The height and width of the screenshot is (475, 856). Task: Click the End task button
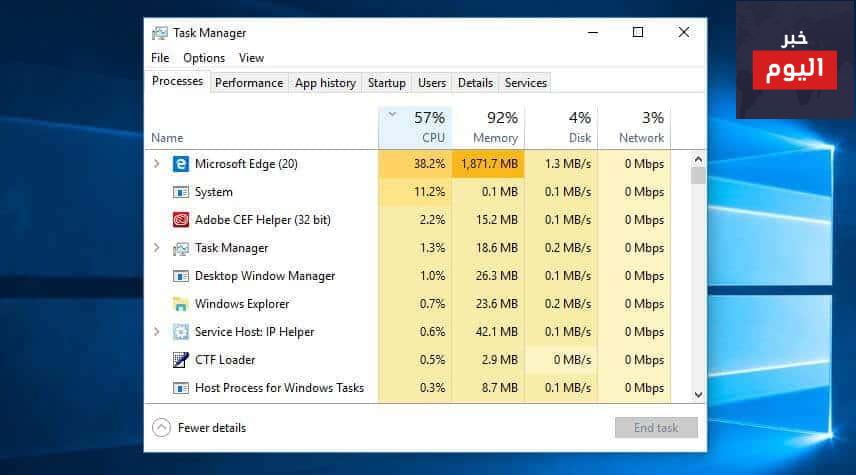click(x=656, y=428)
